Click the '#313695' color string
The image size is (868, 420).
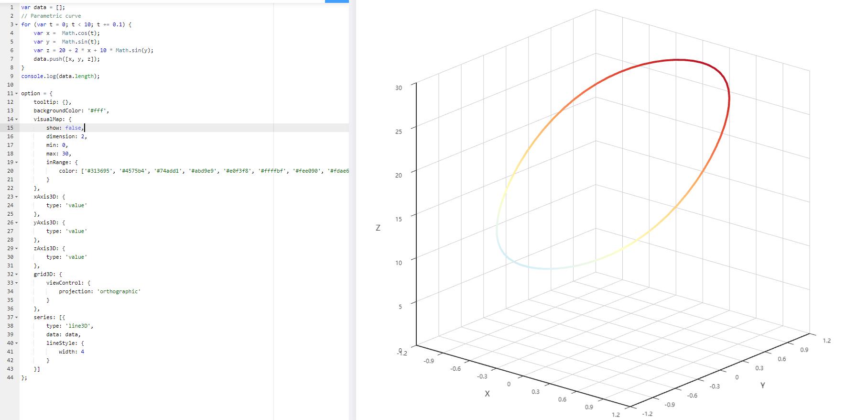98,171
